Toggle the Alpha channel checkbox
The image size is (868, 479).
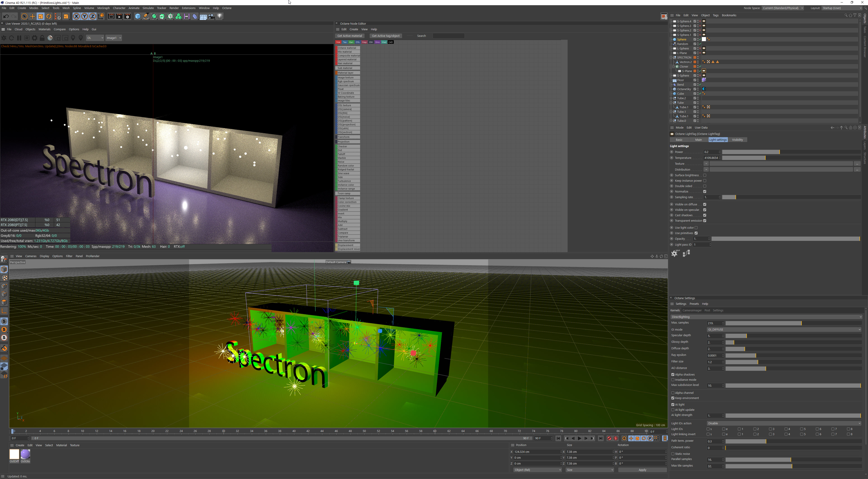(x=673, y=393)
